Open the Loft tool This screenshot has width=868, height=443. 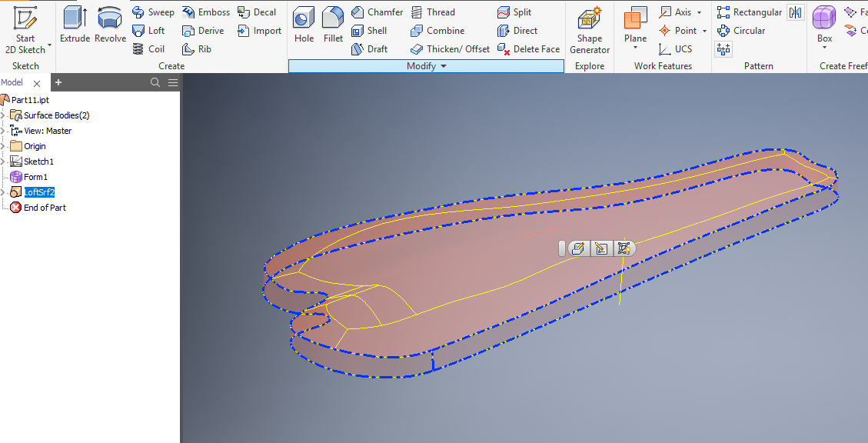tap(151, 30)
